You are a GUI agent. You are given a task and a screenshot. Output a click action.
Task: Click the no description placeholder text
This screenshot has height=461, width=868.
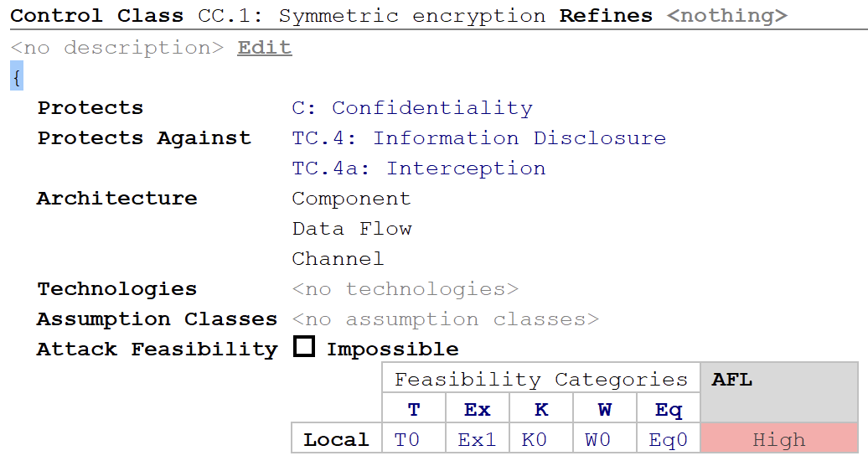tap(117, 48)
